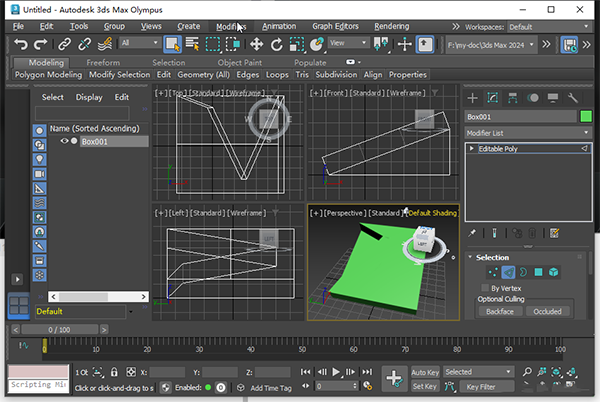Enable the By Vertex checkbox
600x402 pixels.
pyautogui.click(x=483, y=288)
